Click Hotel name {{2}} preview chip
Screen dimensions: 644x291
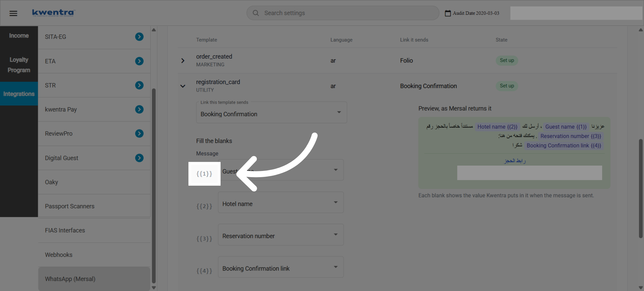click(497, 127)
